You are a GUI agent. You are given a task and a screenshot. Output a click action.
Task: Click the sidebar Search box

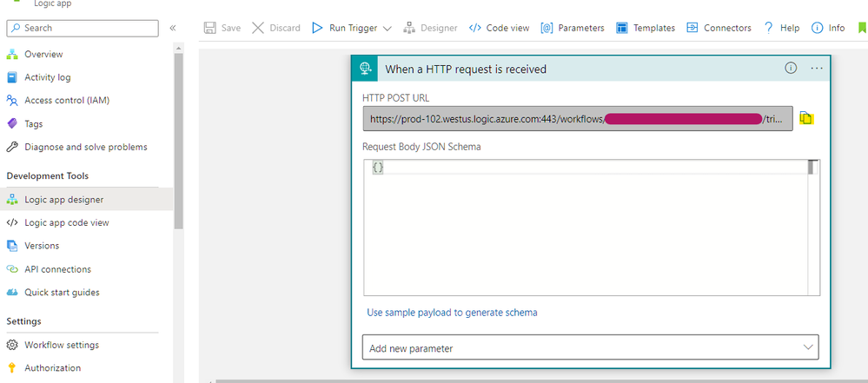coord(83,28)
